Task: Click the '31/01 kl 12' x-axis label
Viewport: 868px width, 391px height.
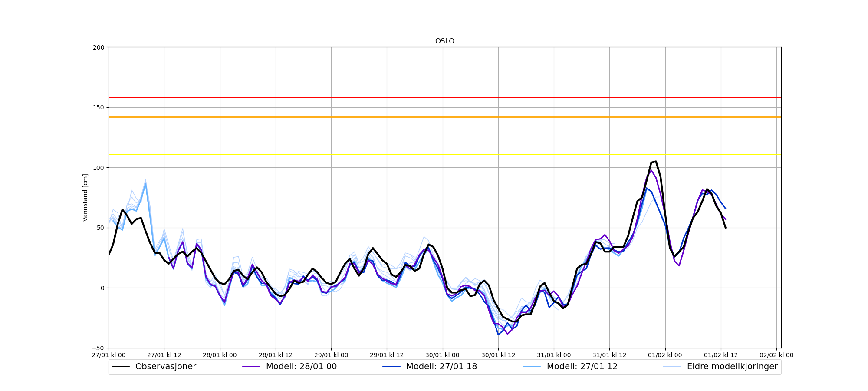Action: pyautogui.click(x=609, y=355)
